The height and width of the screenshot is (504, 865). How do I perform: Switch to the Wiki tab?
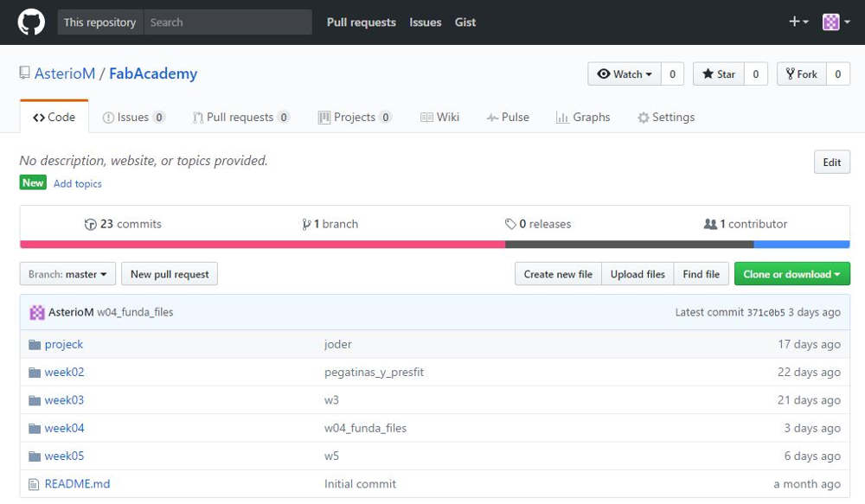439,118
